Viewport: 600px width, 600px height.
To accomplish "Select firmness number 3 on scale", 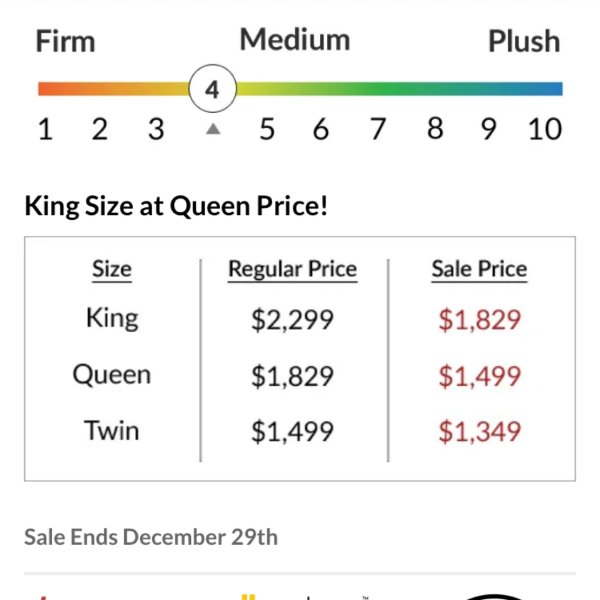I will pos(157,129).
